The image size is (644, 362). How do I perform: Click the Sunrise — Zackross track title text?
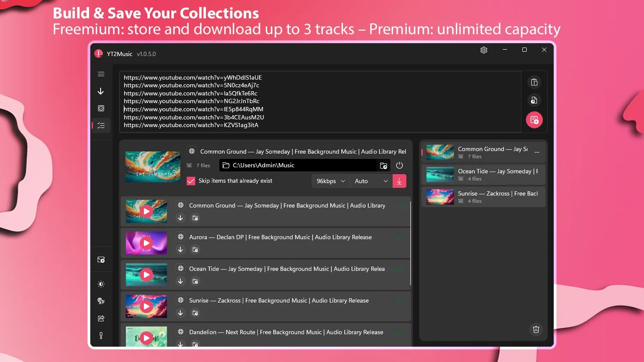click(x=279, y=300)
